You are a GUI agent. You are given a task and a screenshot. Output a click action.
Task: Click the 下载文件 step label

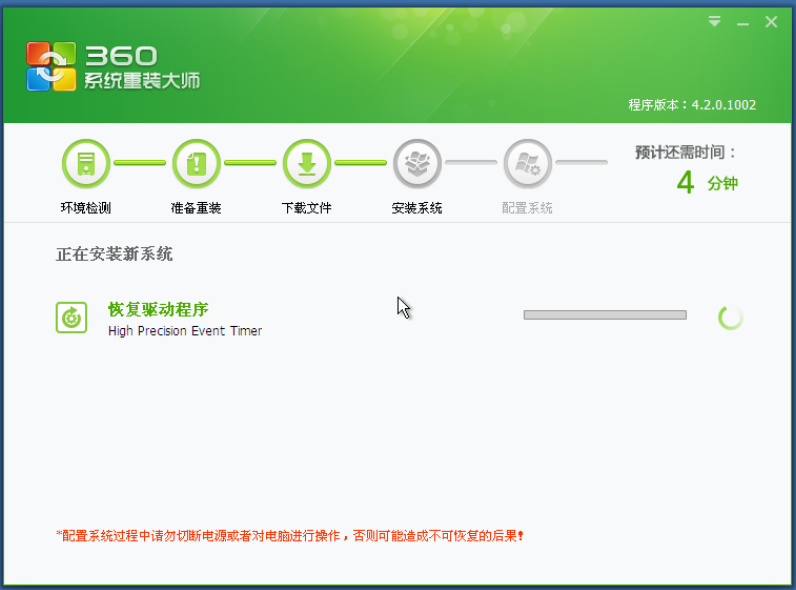[x=307, y=208]
